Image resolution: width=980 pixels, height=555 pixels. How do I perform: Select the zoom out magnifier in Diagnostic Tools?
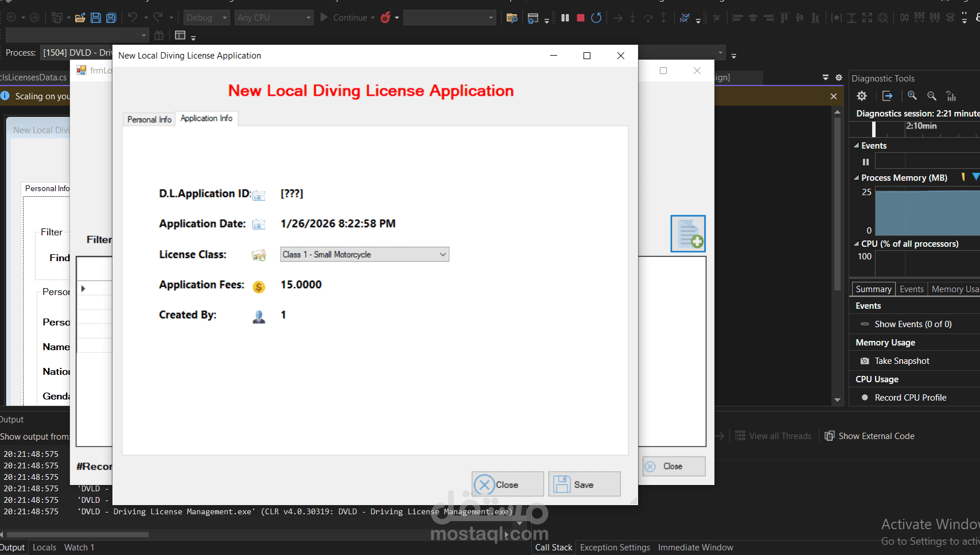(931, 96)
